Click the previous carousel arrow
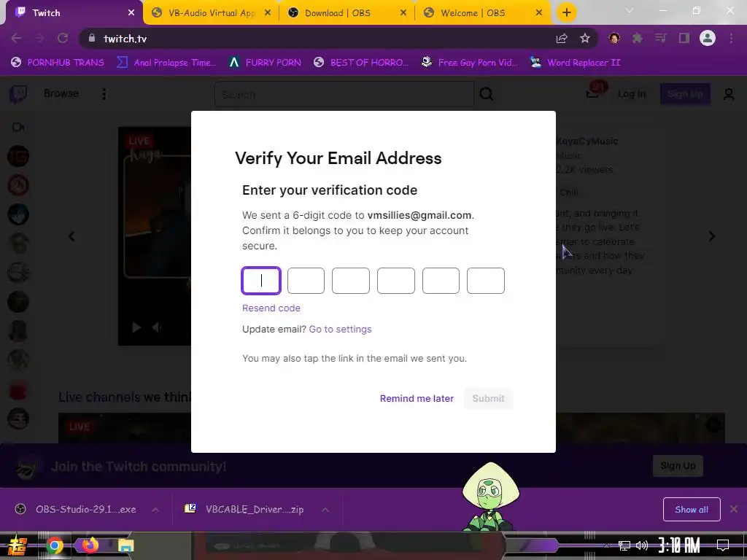This screenshot has height=560, width=747. [x=72, y=236]
